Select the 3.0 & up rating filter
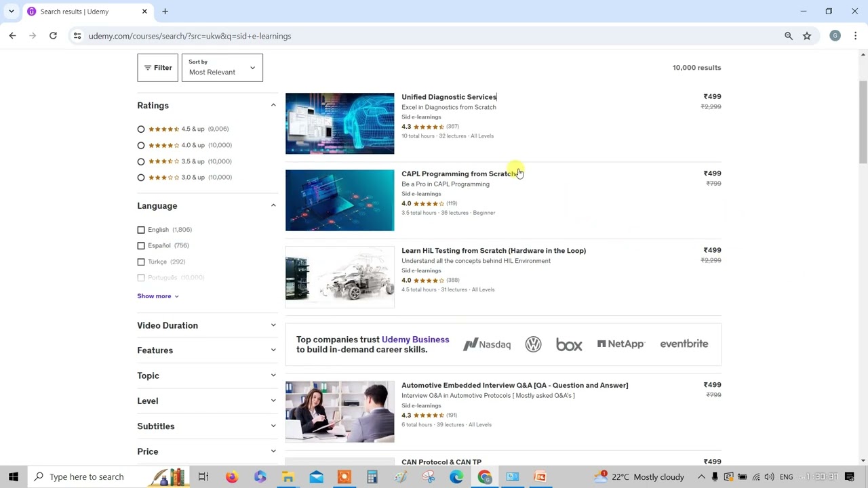The width and height of the screenshot is (868, 488). tap(141, 178)
